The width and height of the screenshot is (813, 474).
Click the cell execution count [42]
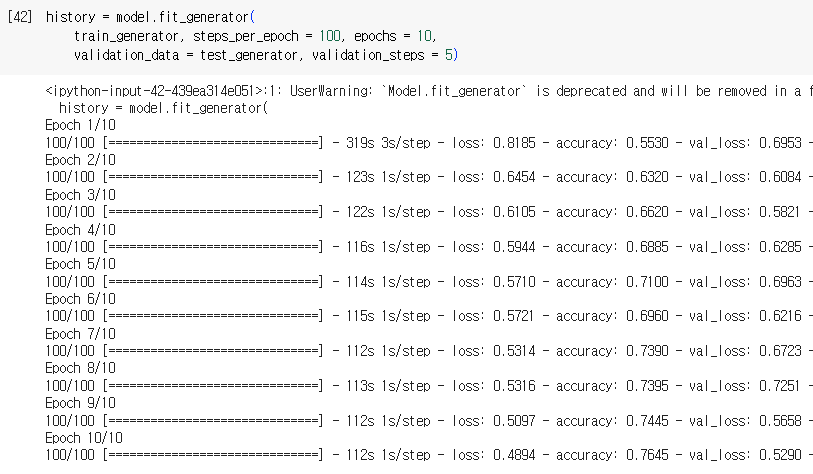pyautogui.click(x=20, y=17)
